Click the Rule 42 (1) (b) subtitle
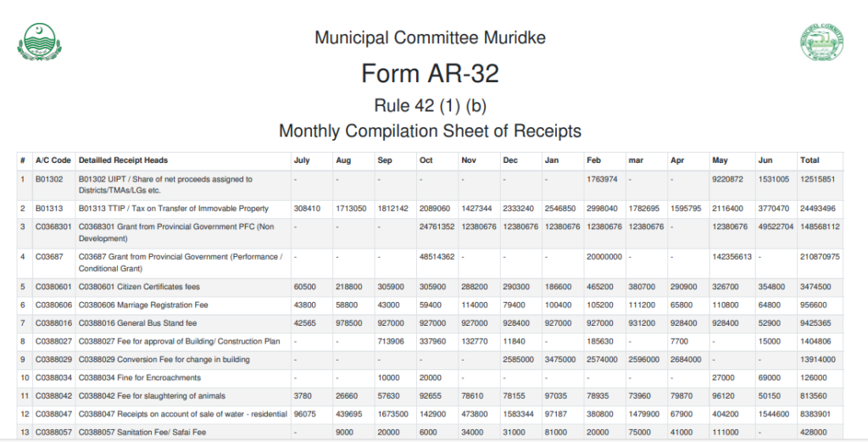 click(x=430, y=105)
